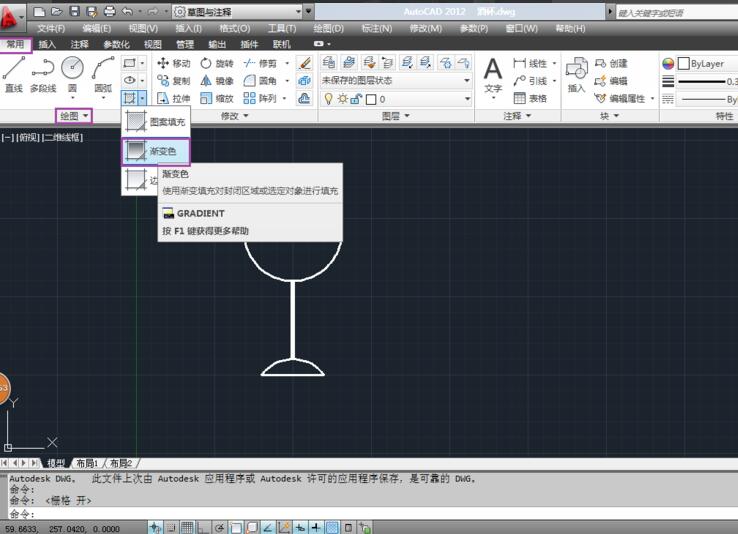The width and height of the screenshot is (738, 534).
Task: Open the arrow next to 阵列
Action: pyautogui.click(x=284, y=98)
